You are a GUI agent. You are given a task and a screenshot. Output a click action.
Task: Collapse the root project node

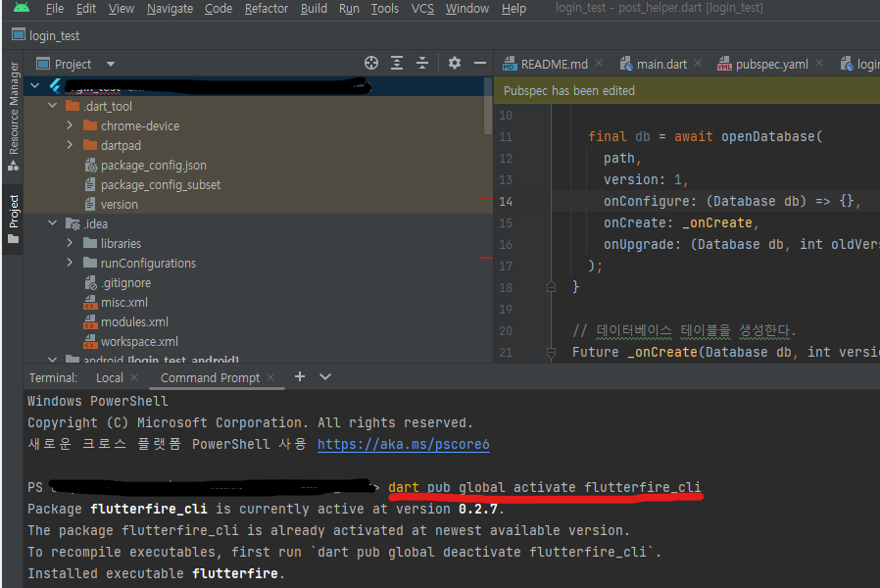[x=35, y=86]
